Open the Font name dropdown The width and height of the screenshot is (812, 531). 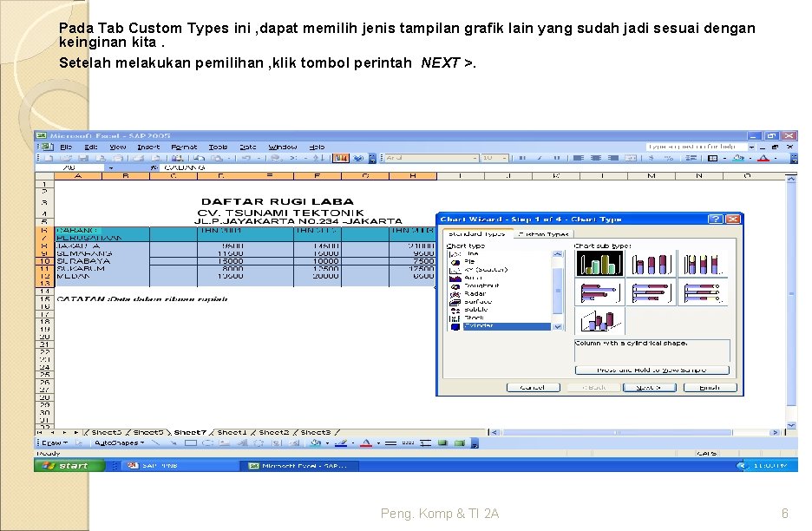[x=475, y=158]
